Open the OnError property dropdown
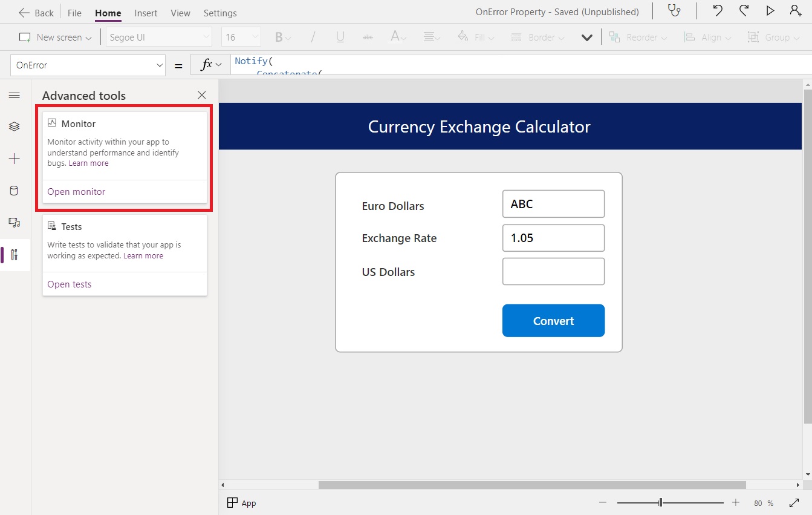The image size is (812, 515). [88, 65]
